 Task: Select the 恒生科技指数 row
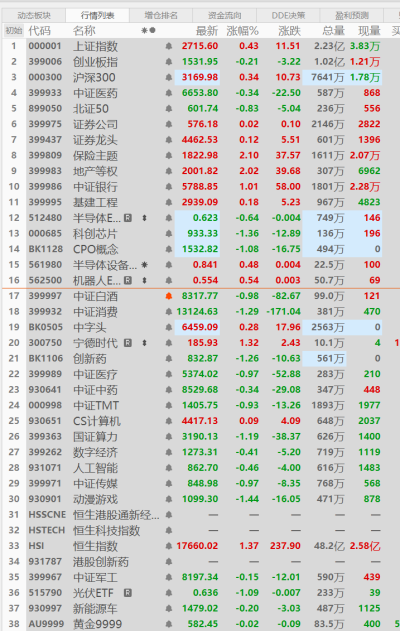point(200,530)
